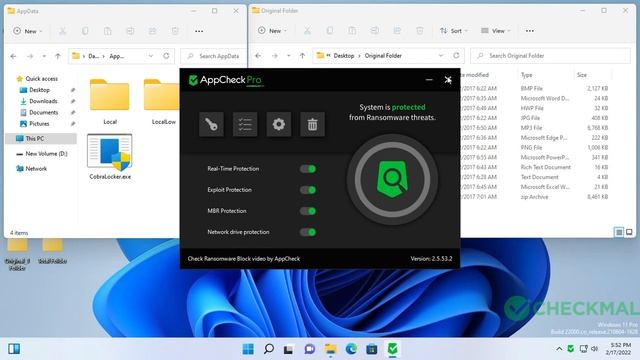The width and height of the screenshot is (640, 360).
Task: Select the LocalLow folder in AppData
Action: point(162,102)
